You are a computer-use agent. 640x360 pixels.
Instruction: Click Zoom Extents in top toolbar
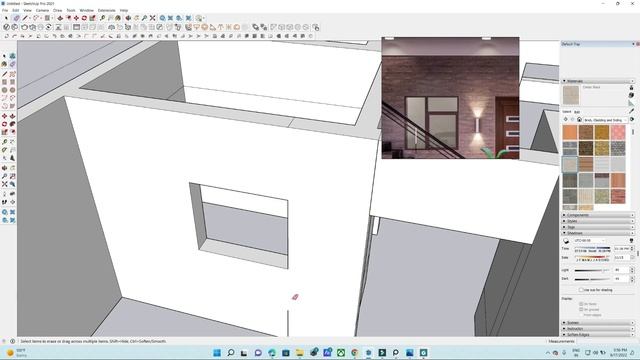coord(152,18)
